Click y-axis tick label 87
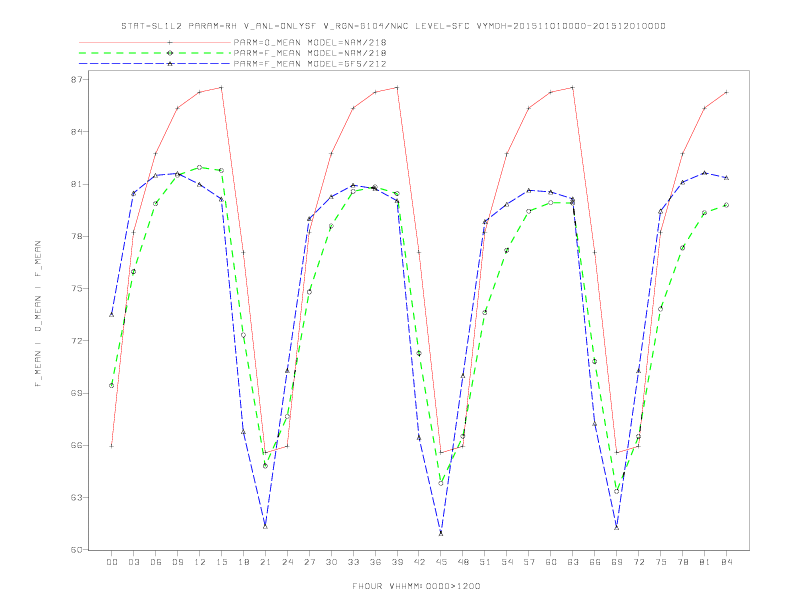Image resolution: width=792 pixels, height=612 pixels. click(x=77, y=80)
